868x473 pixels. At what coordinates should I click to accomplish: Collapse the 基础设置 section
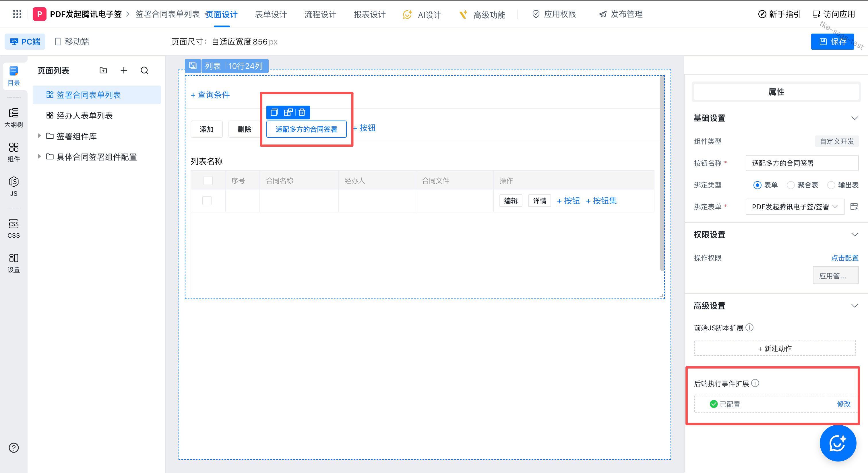[x=854, y=118]
